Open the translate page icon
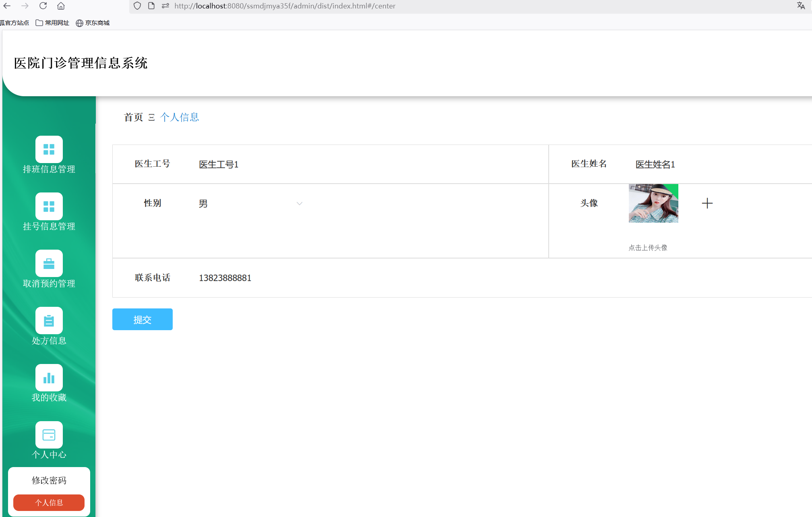812x517 pixels. 801,6
